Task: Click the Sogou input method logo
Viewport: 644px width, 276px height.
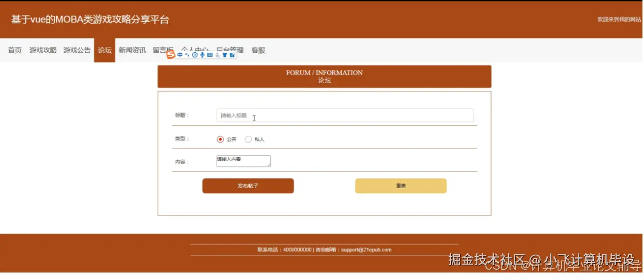Action: click(171, 54)
